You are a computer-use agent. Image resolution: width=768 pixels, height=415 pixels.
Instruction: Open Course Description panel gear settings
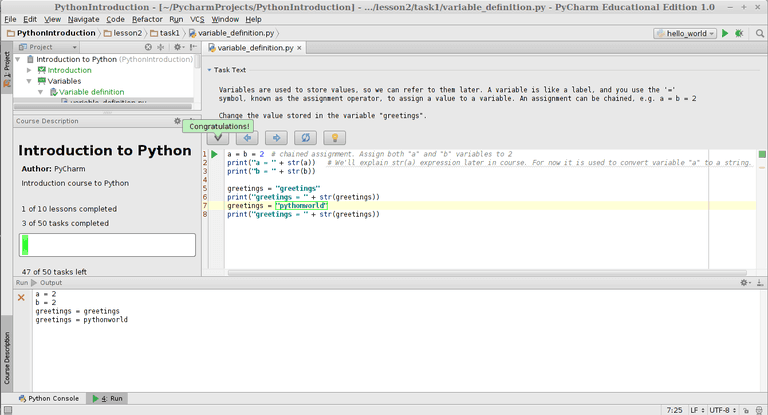(177, 121)
